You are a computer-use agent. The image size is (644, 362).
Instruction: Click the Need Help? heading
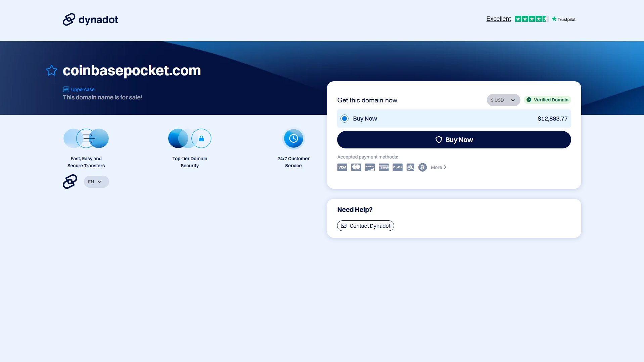coord(355,210)
